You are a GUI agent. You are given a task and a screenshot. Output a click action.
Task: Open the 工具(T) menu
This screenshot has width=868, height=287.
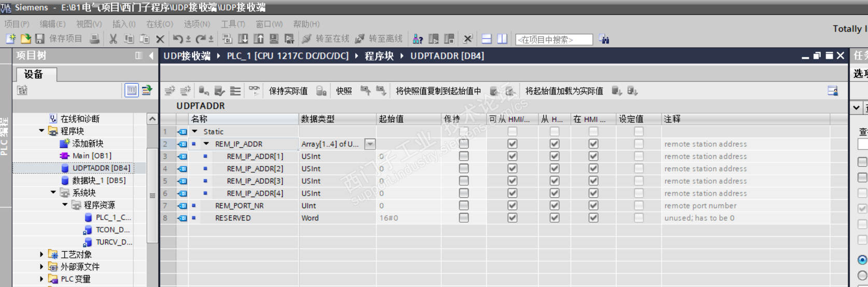(x=233, y=24)
